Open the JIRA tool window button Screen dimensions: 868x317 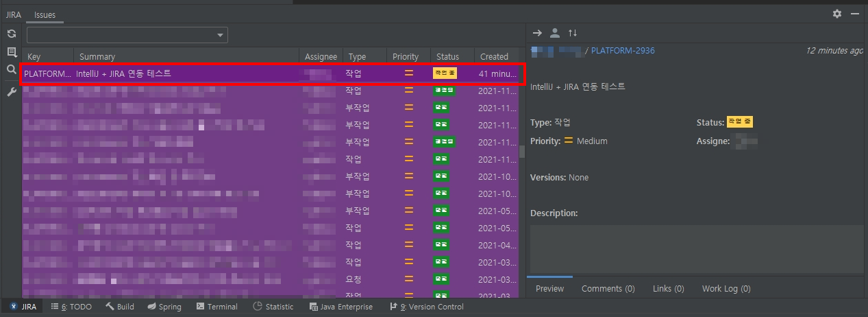click(23, 307)
